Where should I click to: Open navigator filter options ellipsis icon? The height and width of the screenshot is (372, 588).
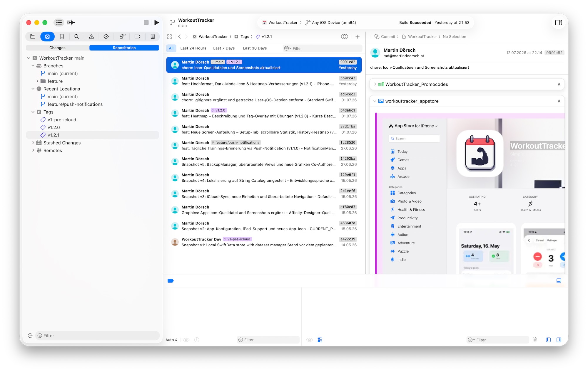click(30, 336)
